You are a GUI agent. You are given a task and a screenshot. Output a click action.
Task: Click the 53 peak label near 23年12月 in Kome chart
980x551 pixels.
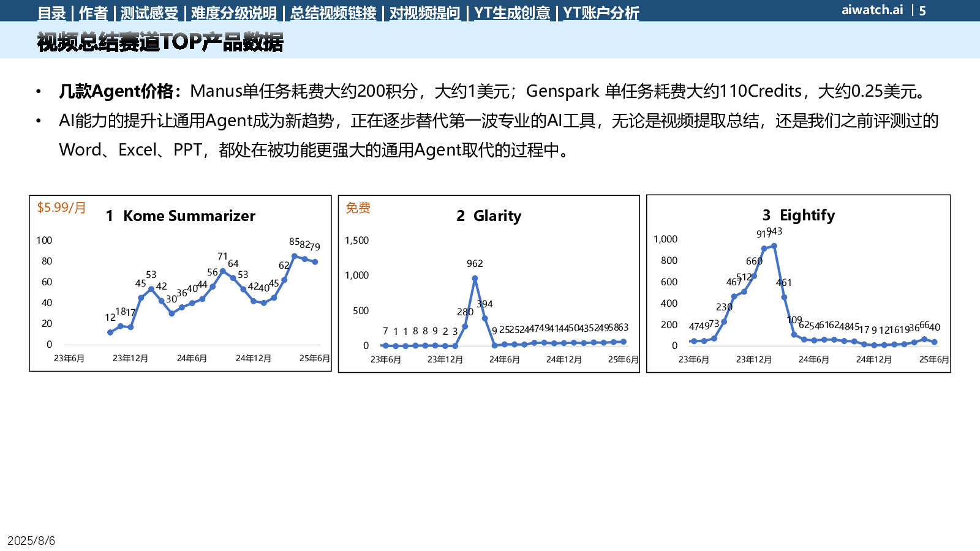[151, 274]
